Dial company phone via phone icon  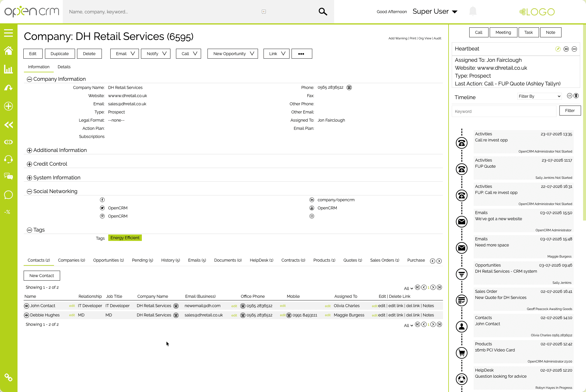pyautogui.click(x=349, y=87)
